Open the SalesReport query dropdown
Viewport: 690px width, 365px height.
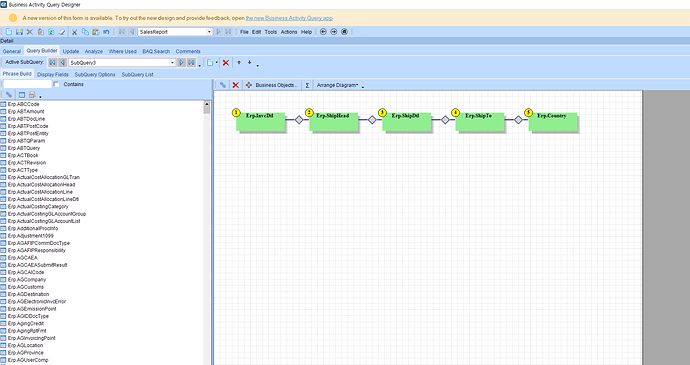tap(209, 32)
